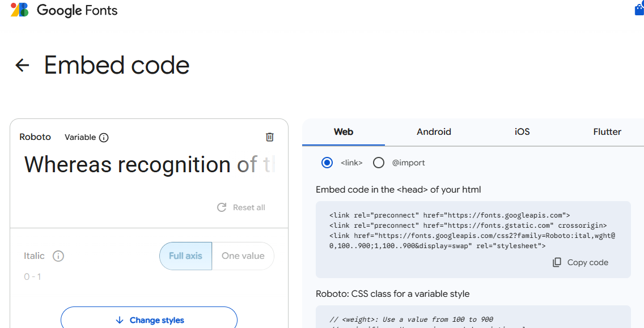This screenshot has width=644, height=328.
Task: Switch Italic axis to One value
Action: (243, 256)
